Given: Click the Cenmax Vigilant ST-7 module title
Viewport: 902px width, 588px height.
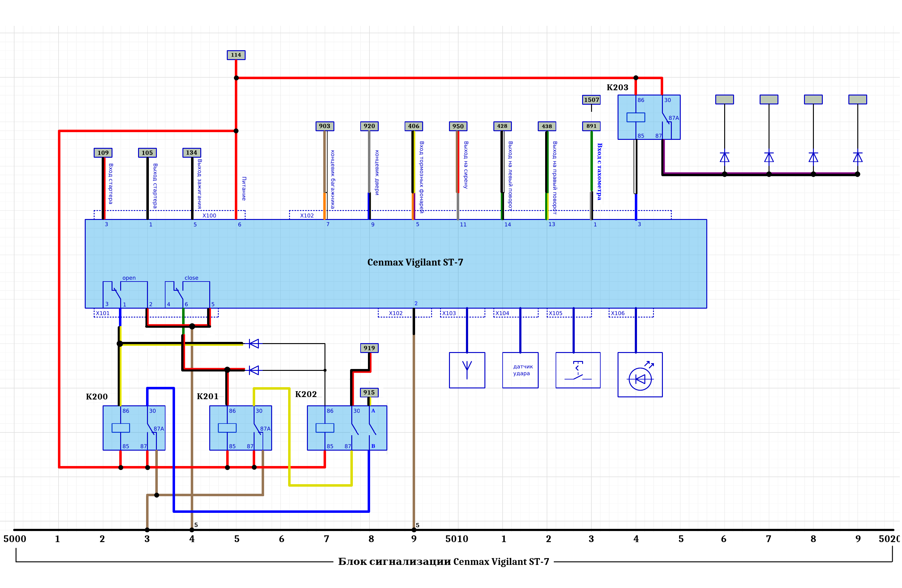Looking at the screenshot, I should pos(416,262).
